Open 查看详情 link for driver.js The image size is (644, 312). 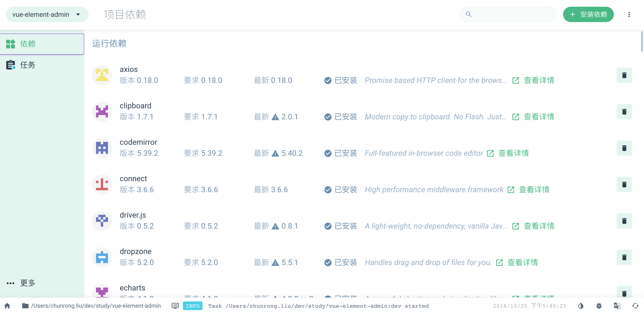click(x=539, y=226)
